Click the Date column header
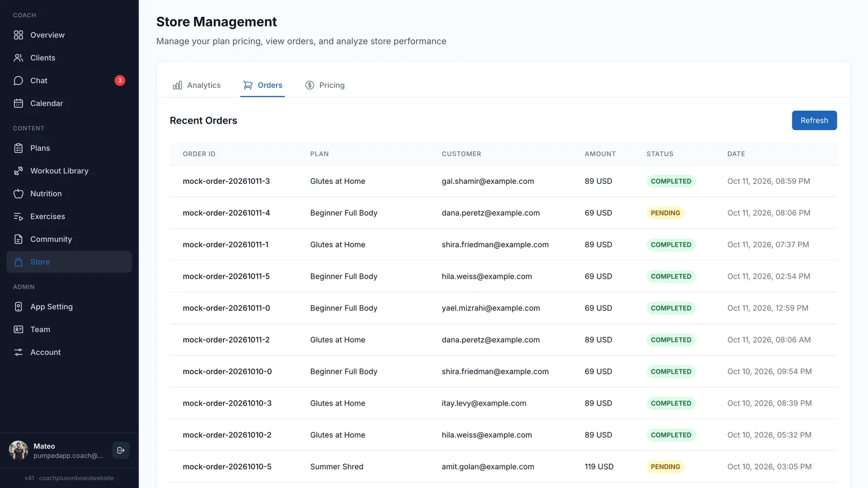 tap(736, 154)
